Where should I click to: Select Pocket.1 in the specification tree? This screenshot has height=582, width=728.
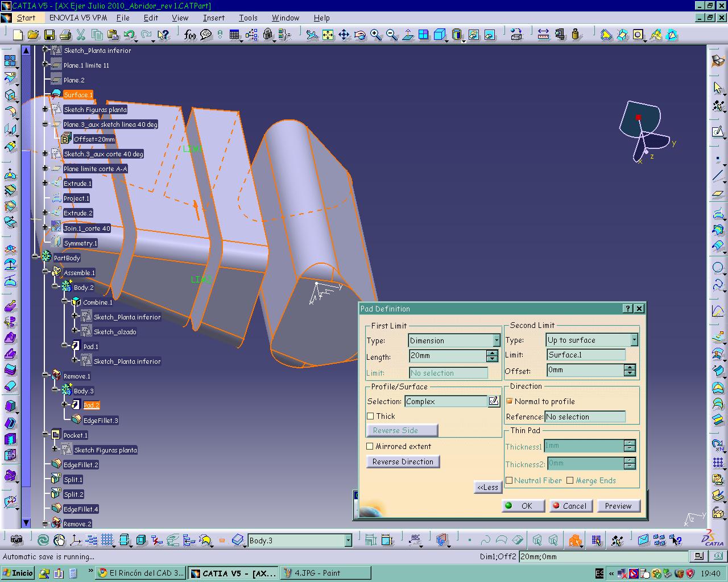point(75,435)
